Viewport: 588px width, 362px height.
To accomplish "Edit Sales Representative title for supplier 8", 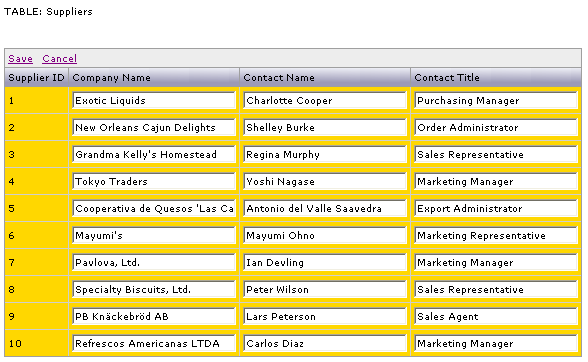I will 496,290.
